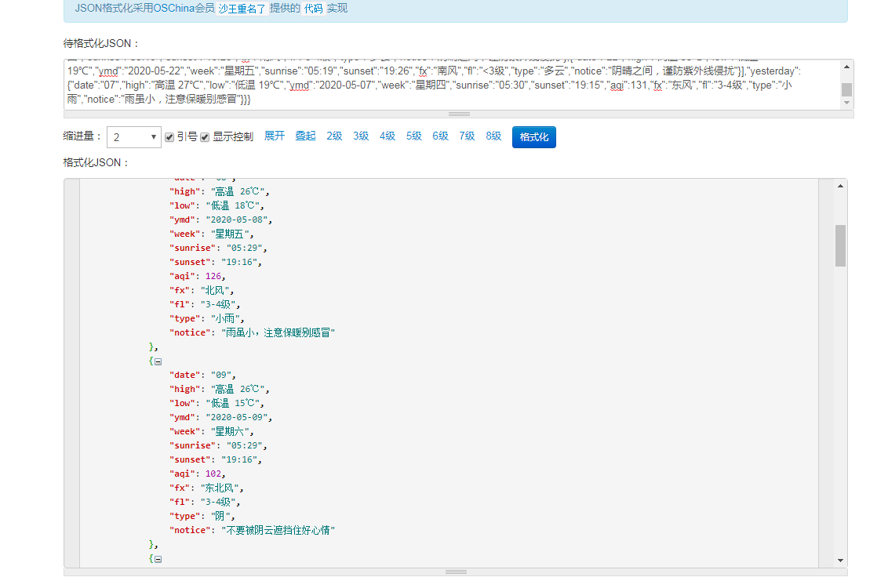Viewport: 888px width, 588px height.
Task: Click the "高温 26℃" value above "低温 18℃"
Action: [x=238, y=191]
